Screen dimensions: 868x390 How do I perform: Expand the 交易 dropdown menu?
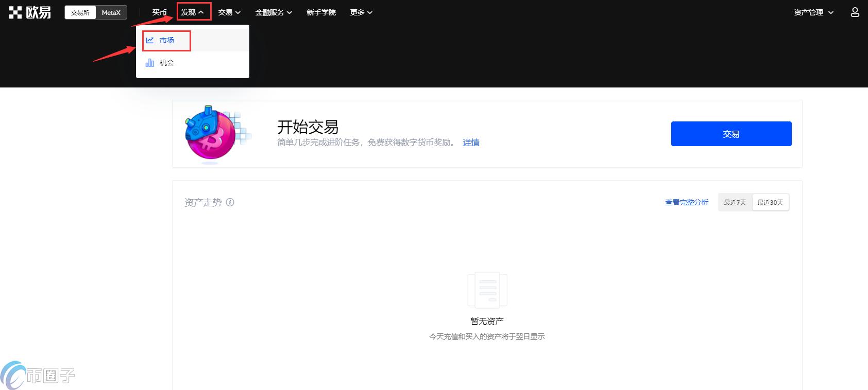229,12
